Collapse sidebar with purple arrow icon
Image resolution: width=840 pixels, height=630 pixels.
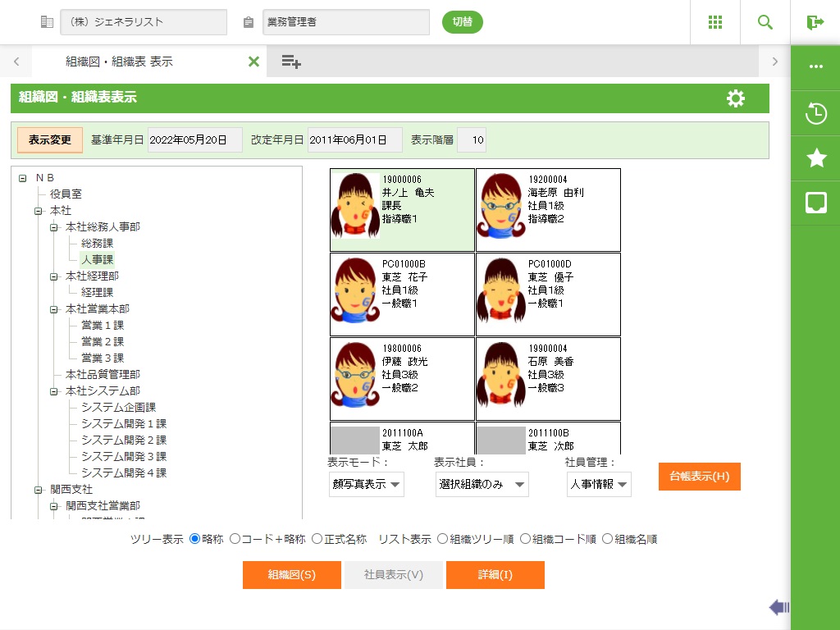779,607
